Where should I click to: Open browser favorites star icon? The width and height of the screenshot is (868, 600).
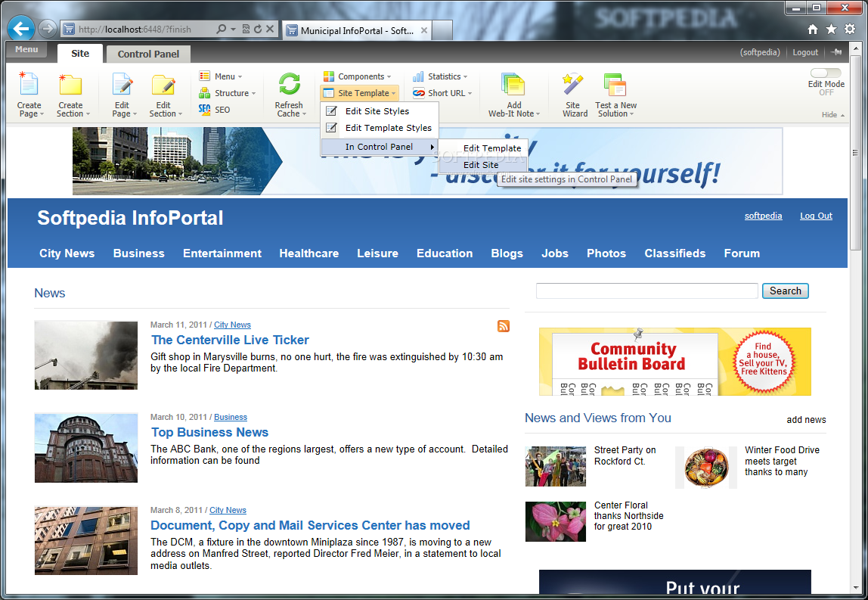point(832,30)
